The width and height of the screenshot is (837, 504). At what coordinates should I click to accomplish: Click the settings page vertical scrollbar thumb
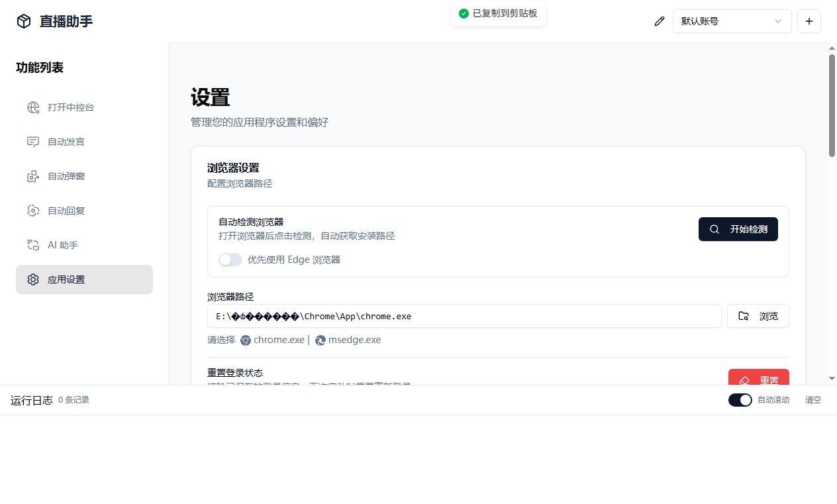(832, 105)
